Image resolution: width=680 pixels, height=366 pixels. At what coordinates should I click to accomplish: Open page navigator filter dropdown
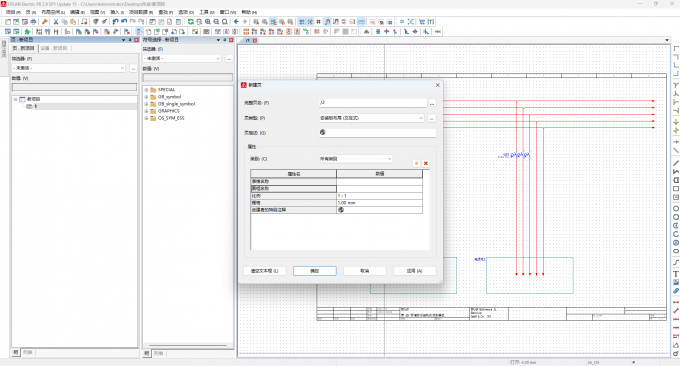(x=122, y=68)
